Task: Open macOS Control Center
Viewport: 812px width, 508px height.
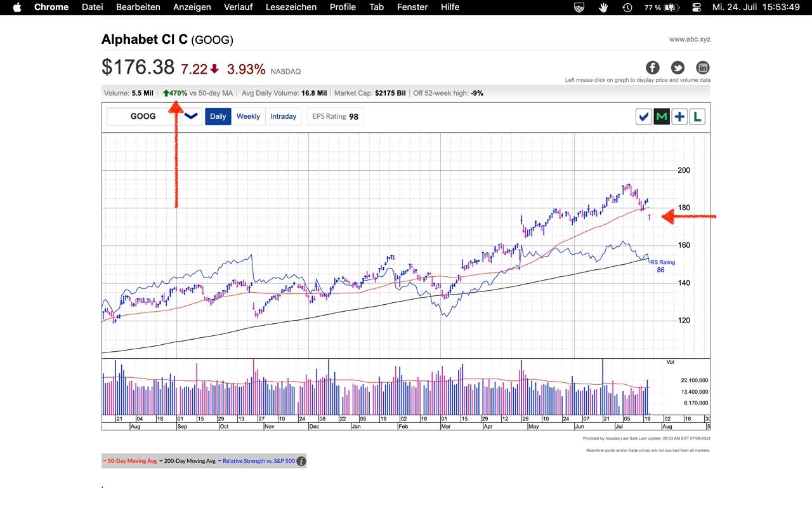Action: [x=697, y=7]
